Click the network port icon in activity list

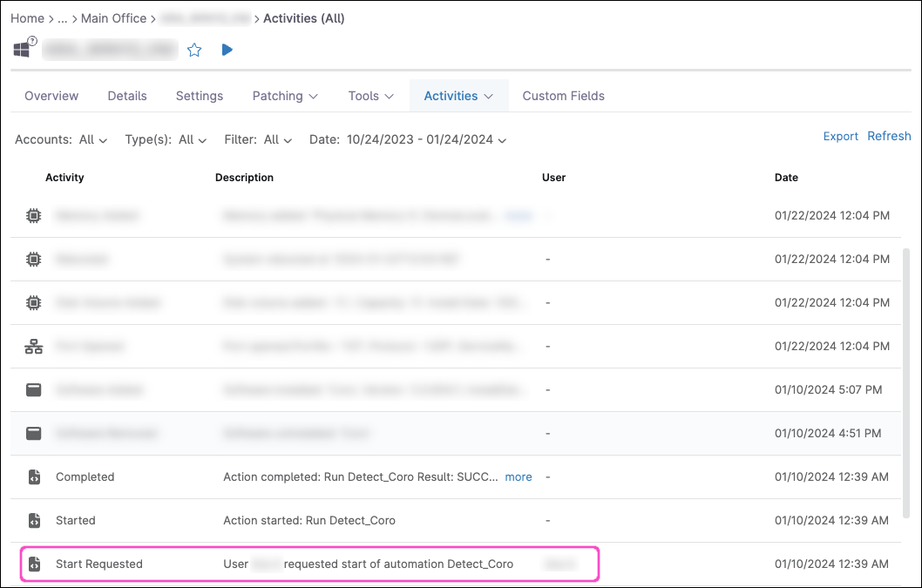point(34,347)
